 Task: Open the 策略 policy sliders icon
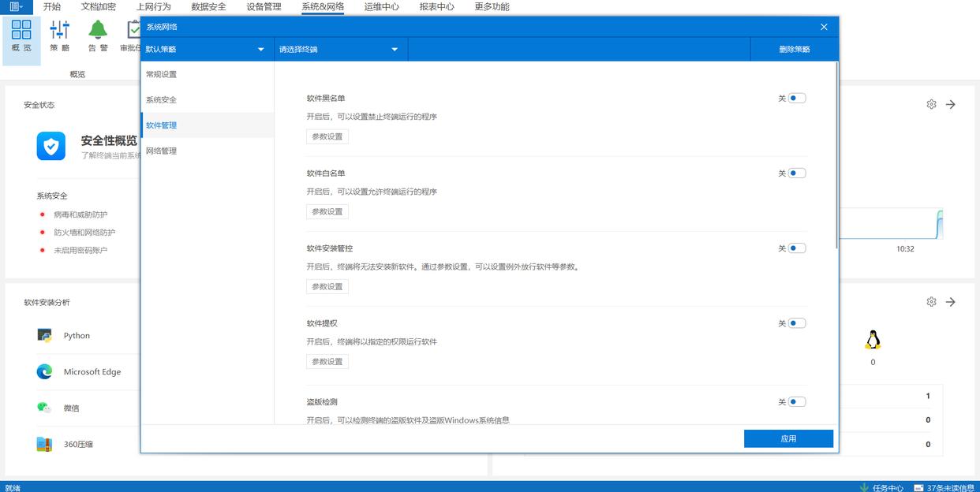click(60, 30)
